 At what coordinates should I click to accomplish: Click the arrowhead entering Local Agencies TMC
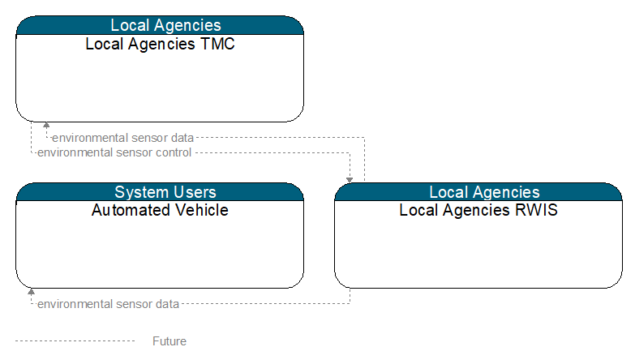point(46,125)
